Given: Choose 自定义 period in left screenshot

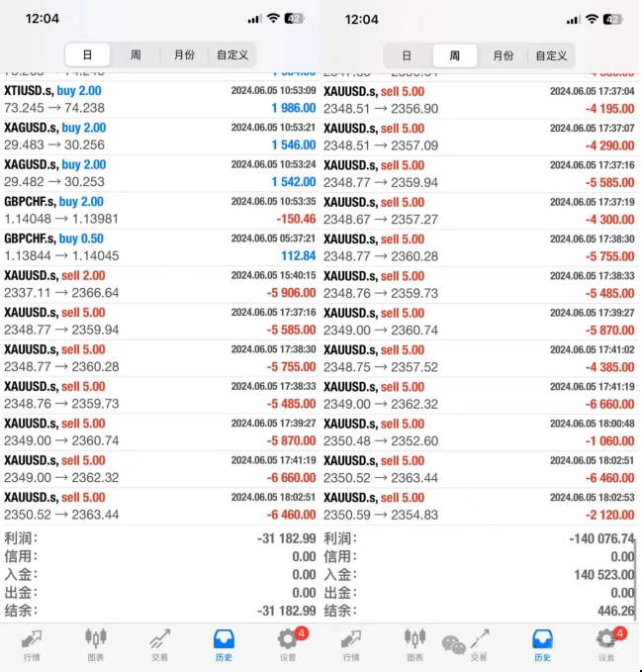Looking at the screenshot, I should click(232, 55).
